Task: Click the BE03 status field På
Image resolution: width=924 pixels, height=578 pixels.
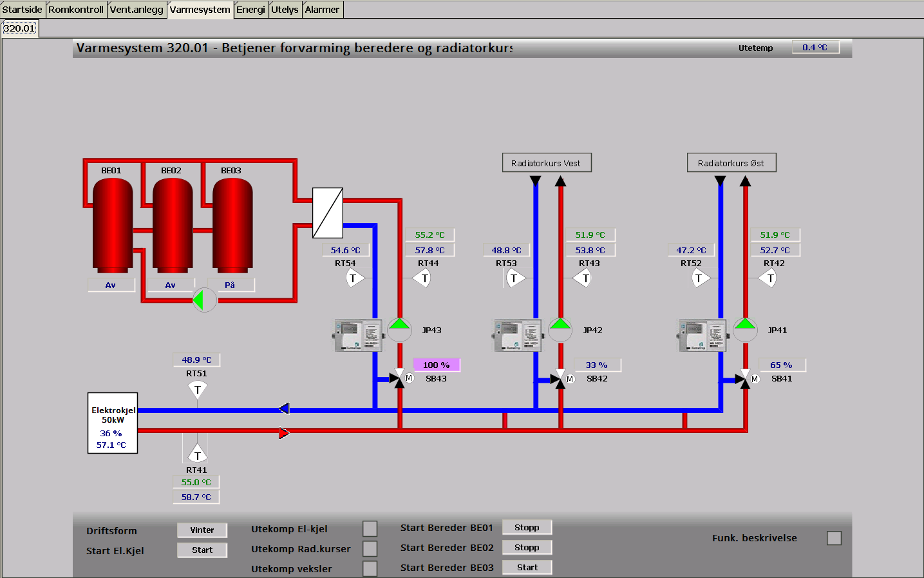Action: [x=231, y=285]
